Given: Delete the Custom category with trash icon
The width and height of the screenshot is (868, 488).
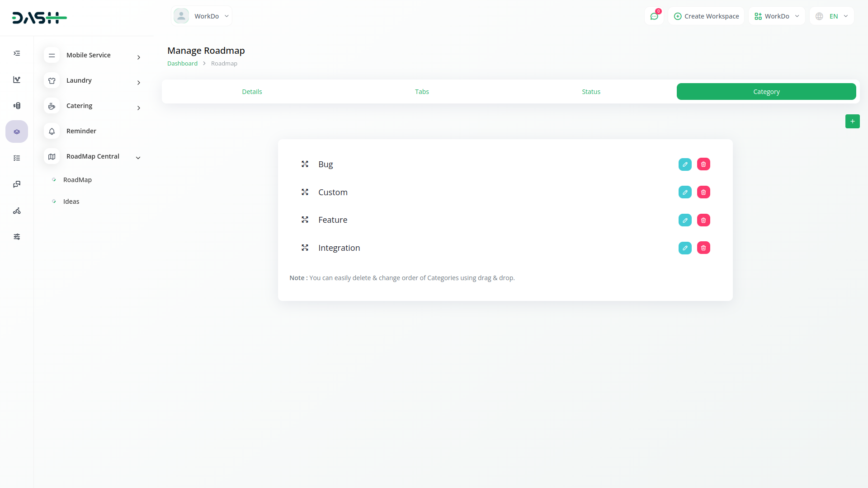Looking at the screenshot, I should click(703, 192).
